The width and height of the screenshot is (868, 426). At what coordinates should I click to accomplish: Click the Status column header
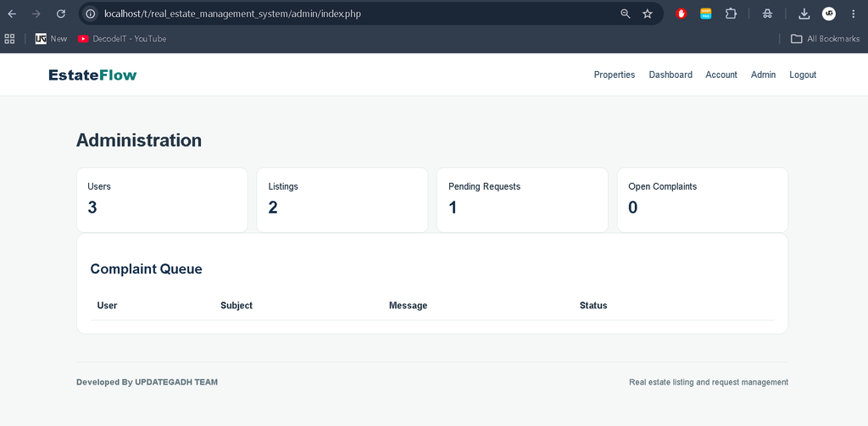pos(593,306)
